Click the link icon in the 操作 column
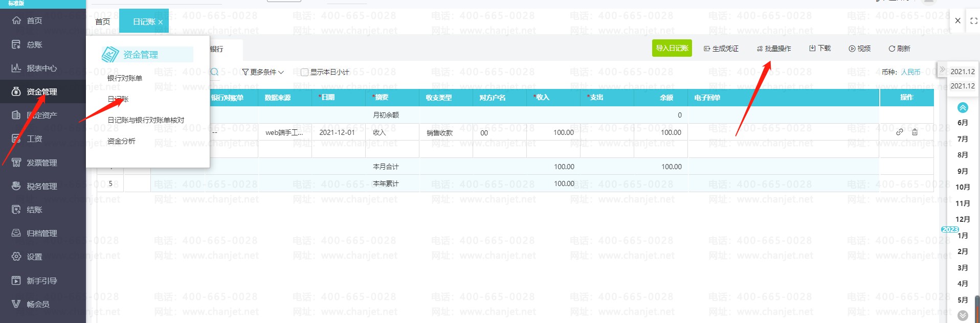Viewport: 980px width, 323px height. pos(899,132)
